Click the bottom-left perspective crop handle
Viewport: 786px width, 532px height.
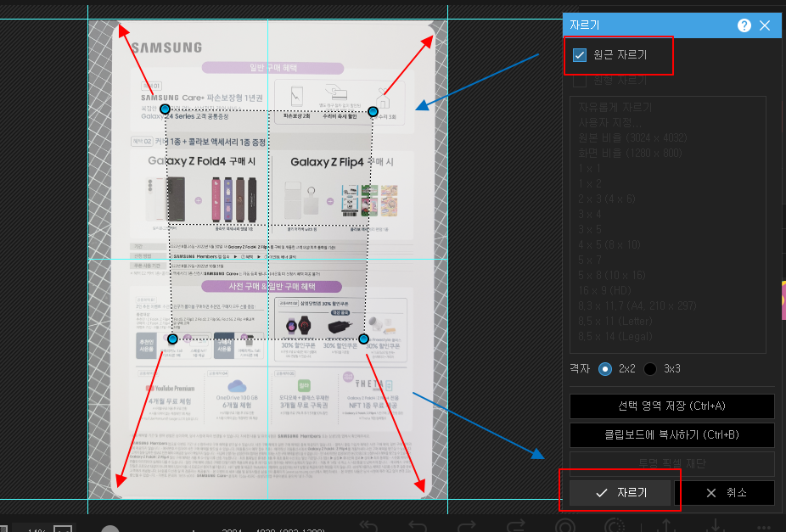pyautogui.click(x=172, y=339)
